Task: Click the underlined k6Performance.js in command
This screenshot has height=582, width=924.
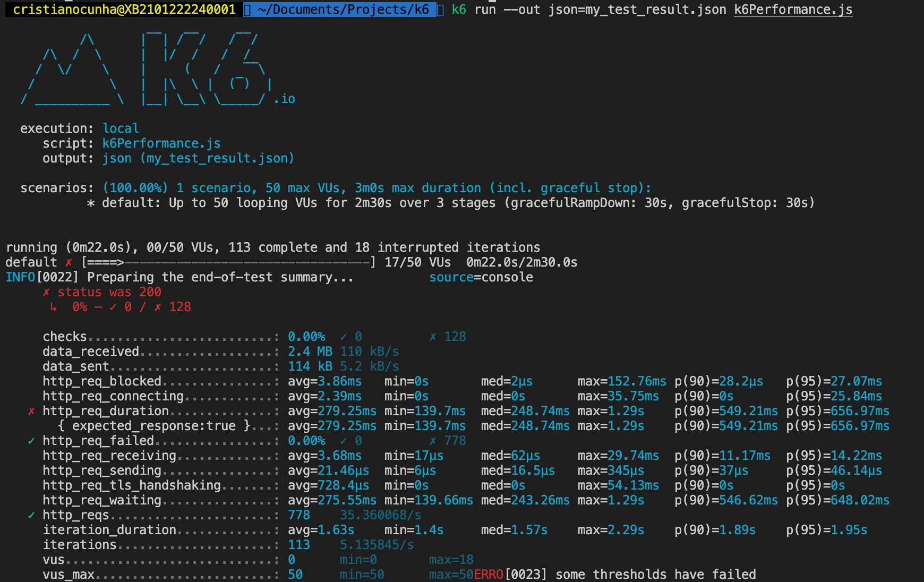Action: click(793, 10)
